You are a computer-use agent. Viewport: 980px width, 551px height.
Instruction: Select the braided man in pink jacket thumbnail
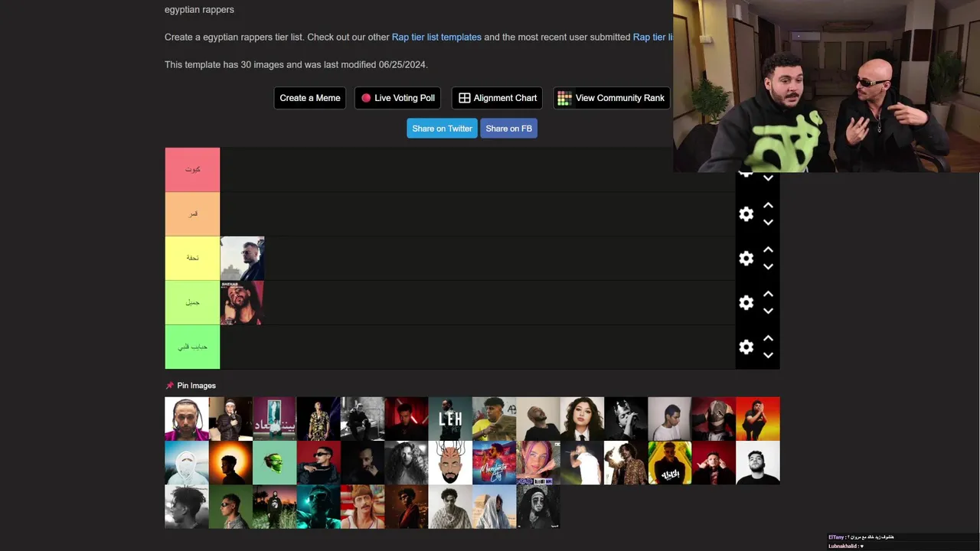coord(187,419)
